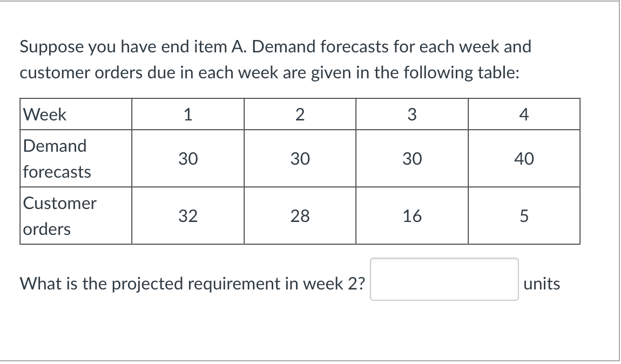
Task: Click the demand forecast value 30 in week 1
Action: pyautogui.click(x=188, y=158)
